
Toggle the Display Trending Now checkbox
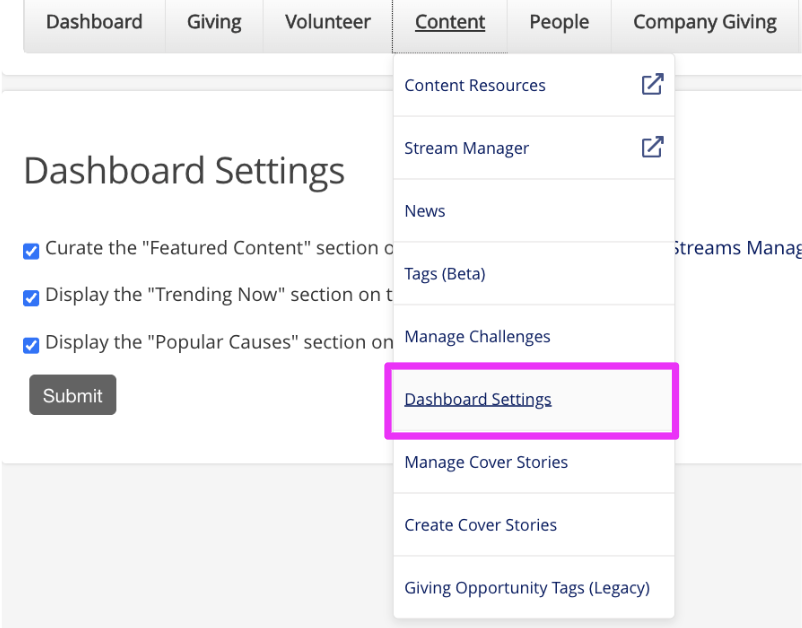(x=31, y=298)
